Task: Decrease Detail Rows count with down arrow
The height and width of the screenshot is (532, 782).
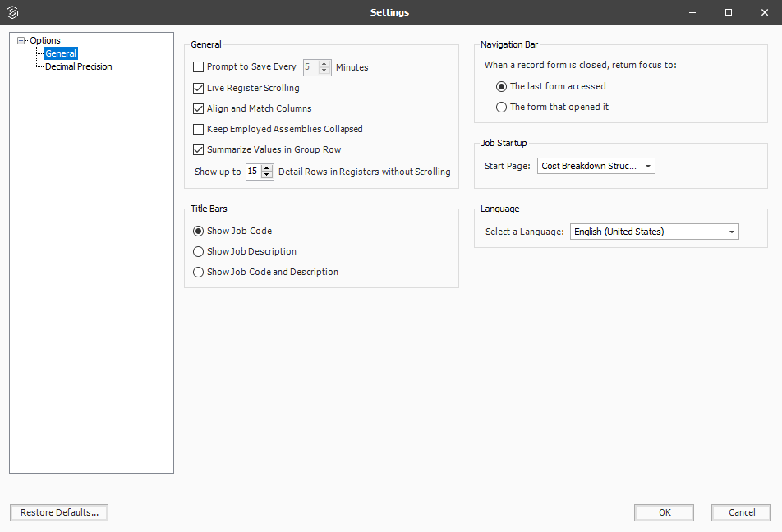Action: point(267,176)
